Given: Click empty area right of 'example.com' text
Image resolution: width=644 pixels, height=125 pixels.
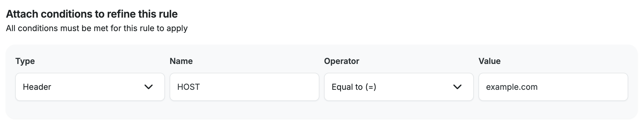Looking at the screenshot, I should point(585,87).
